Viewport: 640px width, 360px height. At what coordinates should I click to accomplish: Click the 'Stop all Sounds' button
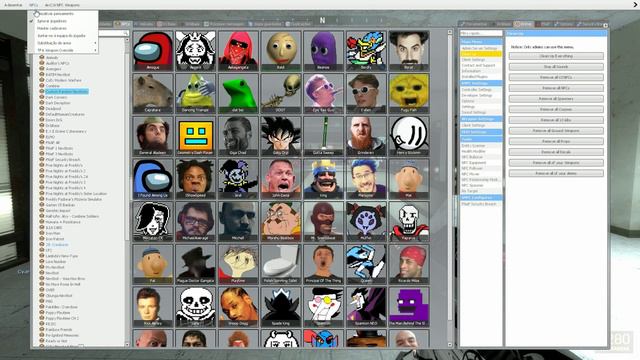click(556, 67)
